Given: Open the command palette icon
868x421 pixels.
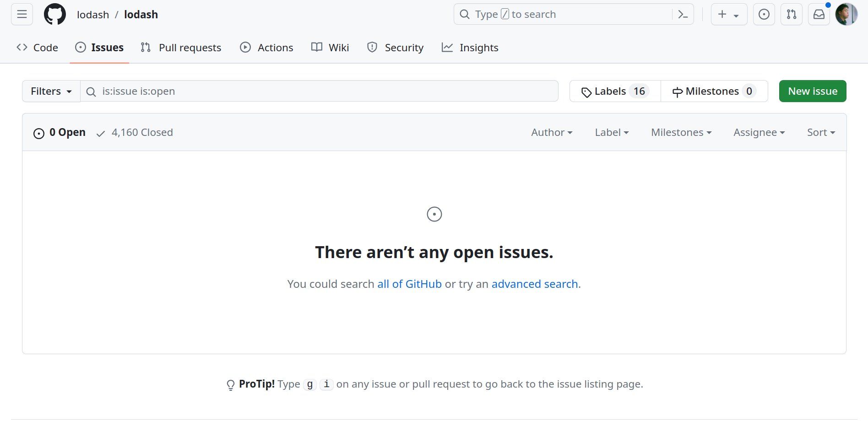Looking at the screenshot, I should [x=683, y=14].
